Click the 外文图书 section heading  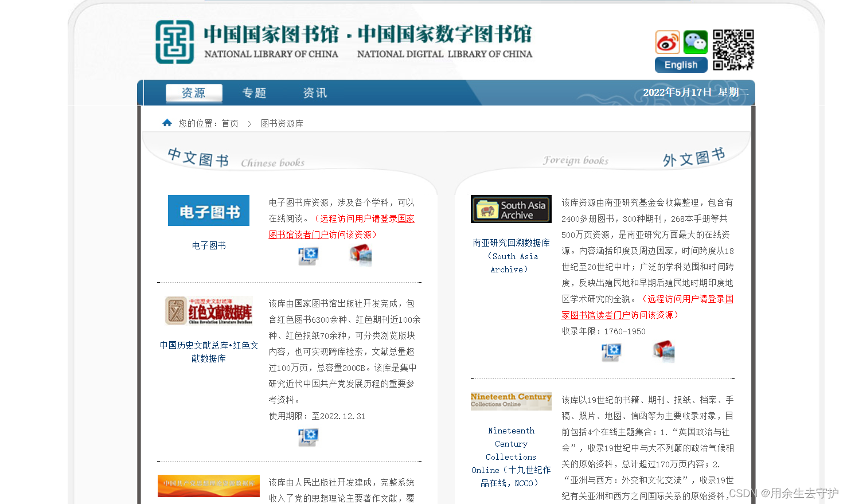pyautogui.click(x=694, y=157)
